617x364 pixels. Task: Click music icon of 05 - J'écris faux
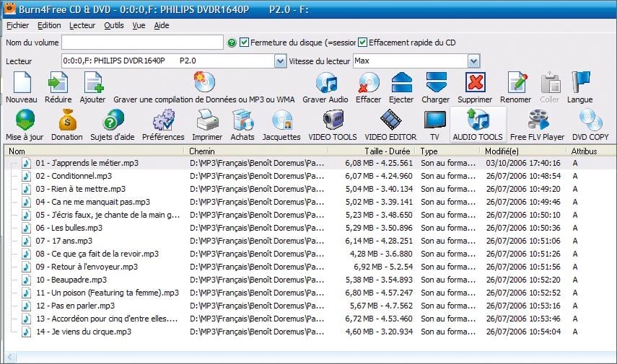[26, 215]
